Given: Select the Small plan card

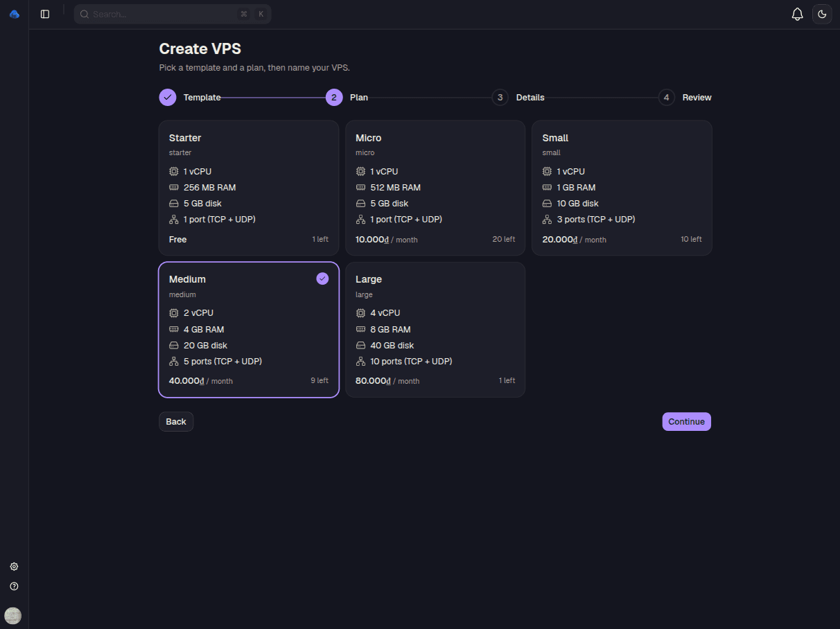Looking at the screenshot, I should pyautogui.click(x=622, y=188).
